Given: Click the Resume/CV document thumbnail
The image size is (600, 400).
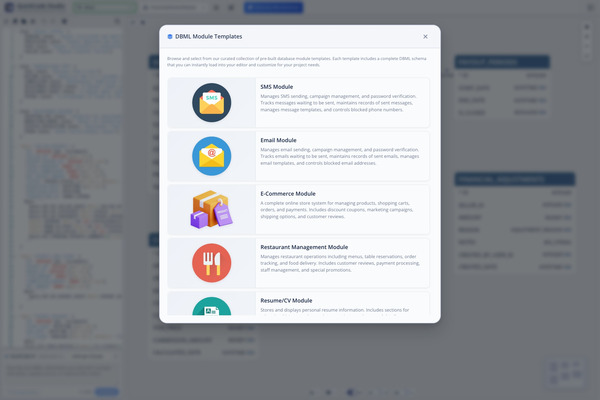Looking at the screenshot, I should pos(212,306).
